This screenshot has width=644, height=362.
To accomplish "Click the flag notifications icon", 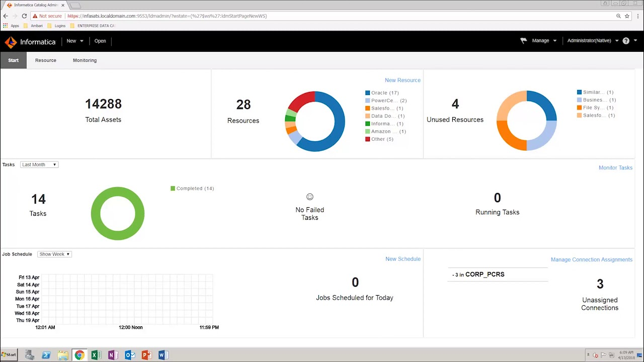I will [x=523, y=41].
